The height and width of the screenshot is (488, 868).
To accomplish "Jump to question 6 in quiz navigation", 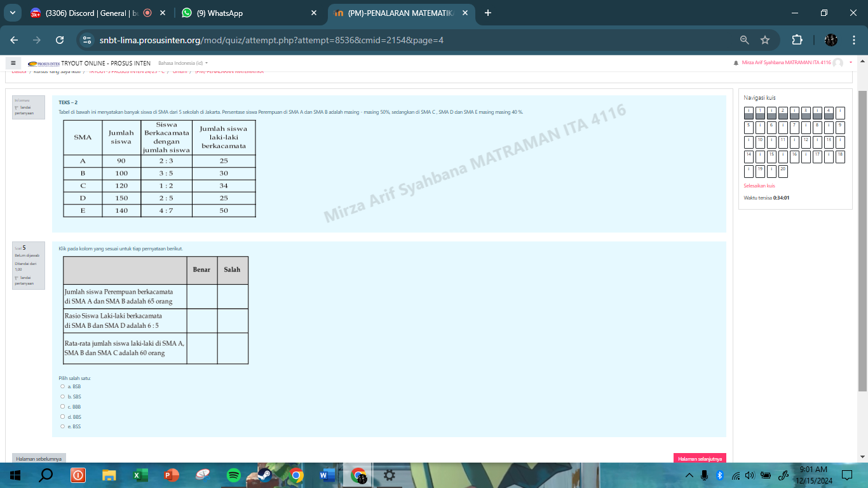I will tap(771, 128).
